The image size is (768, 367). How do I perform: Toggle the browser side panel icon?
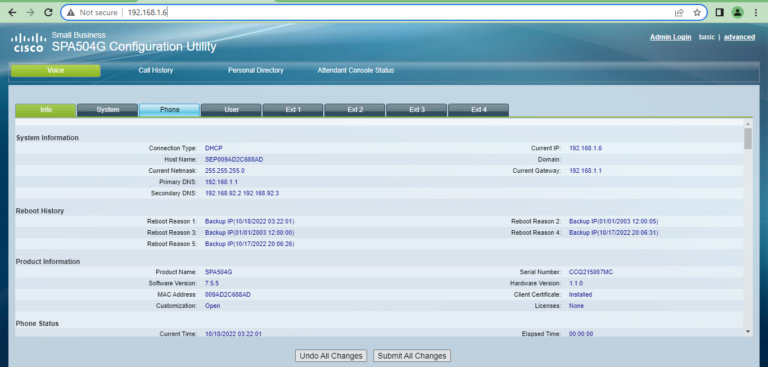[x=720, y=13]
